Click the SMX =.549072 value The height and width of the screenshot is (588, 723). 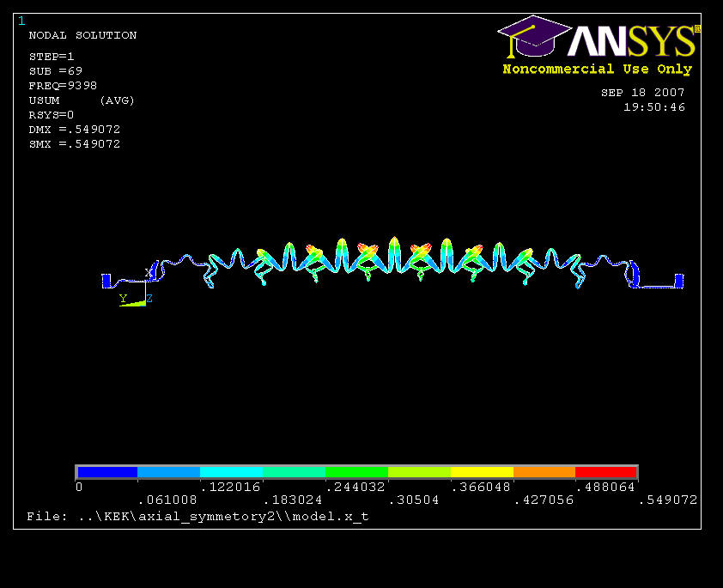74,144
